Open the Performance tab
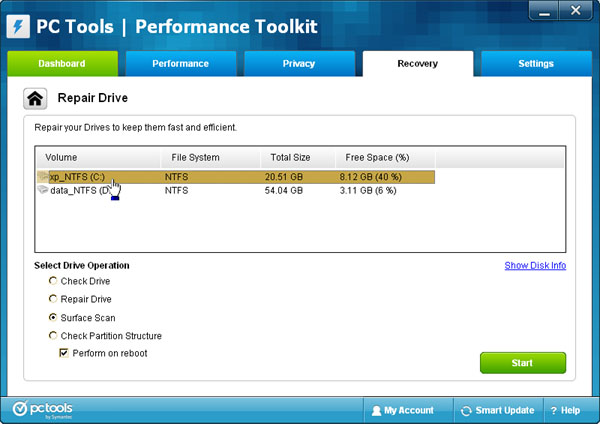Viewport: 600px width, 424px height. pos(180,64)
